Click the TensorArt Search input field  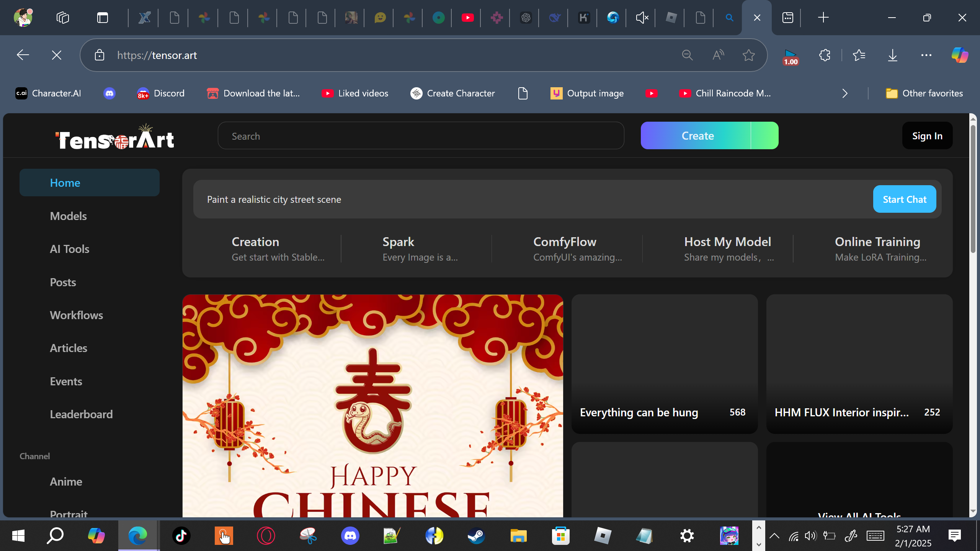[x=420, y=136]
